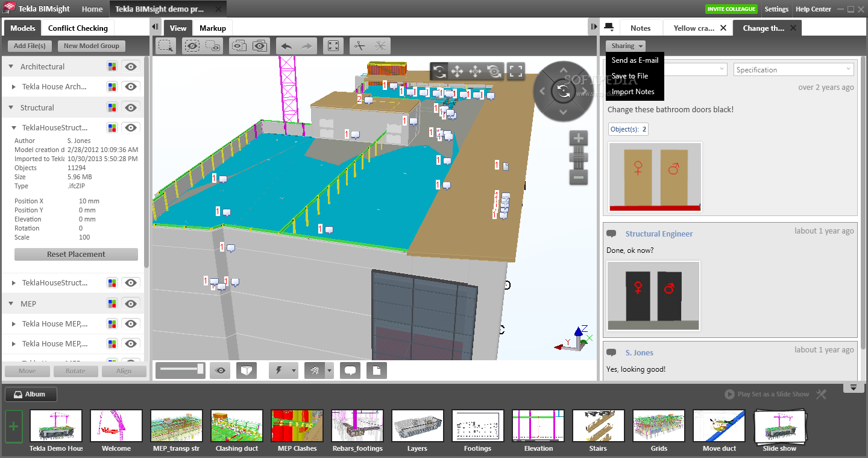Click the hide selected objects icon
868x458 pixels.
click(193, 46)
